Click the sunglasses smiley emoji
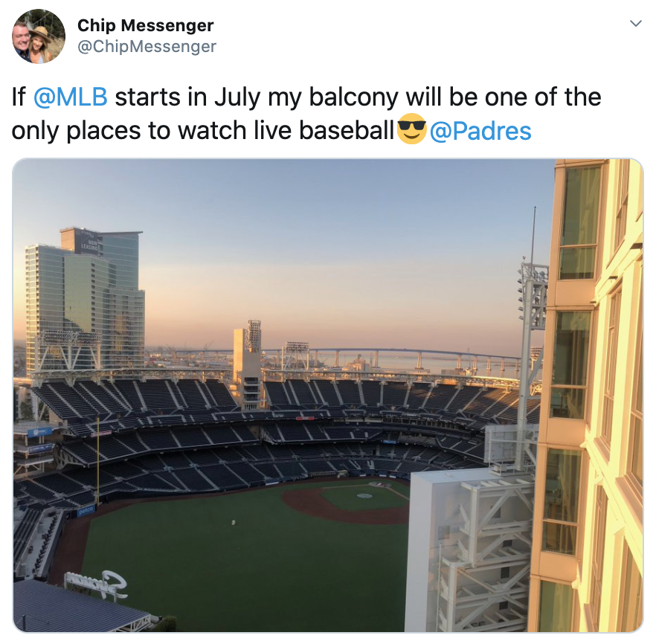Viewport: 656px width, 644px height. coord(411,129)
